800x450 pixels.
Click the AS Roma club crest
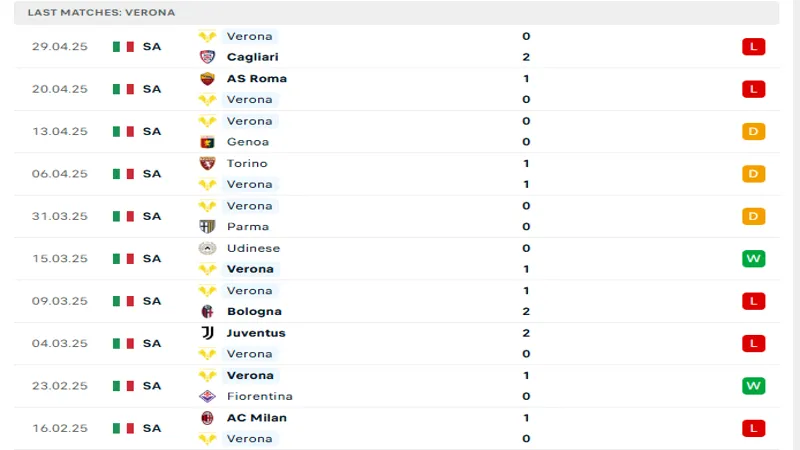coord(208,78)
